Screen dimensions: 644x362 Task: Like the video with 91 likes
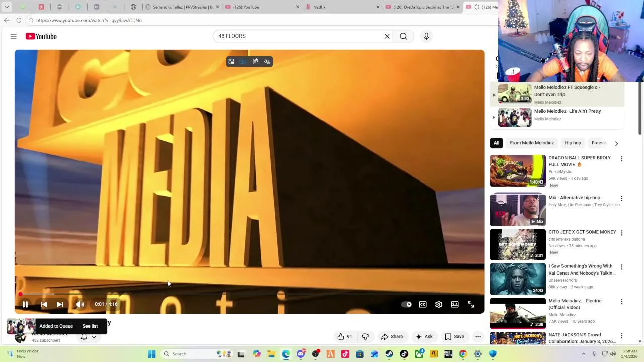[345, 337]
